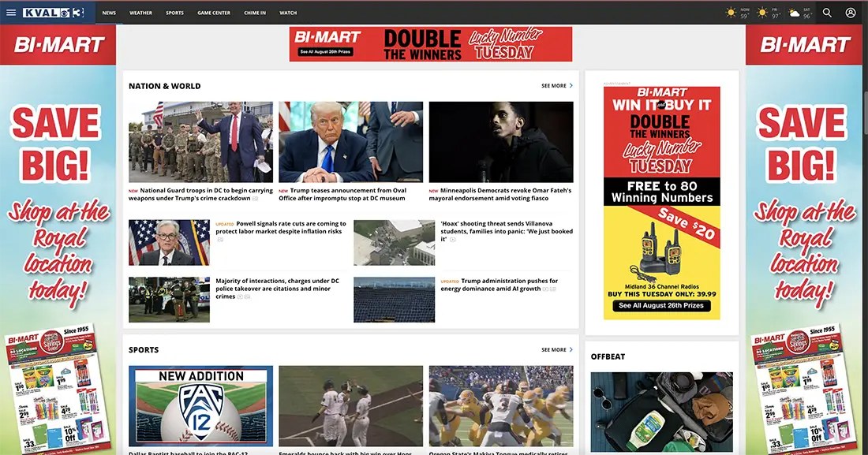
Task: Open the Powell with flag thumbnail
Action: tap(169, 242)
